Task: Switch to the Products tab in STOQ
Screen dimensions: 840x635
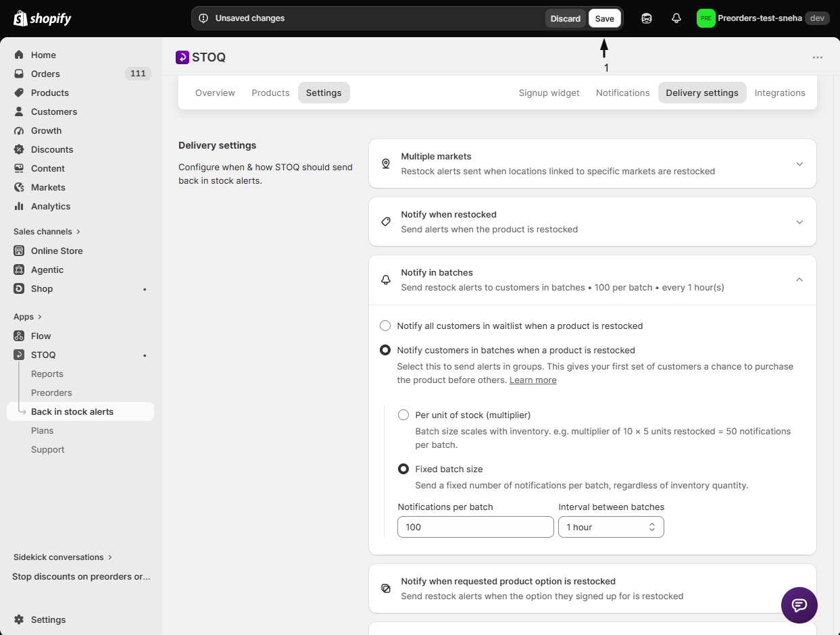Action: tap(270, 93)
